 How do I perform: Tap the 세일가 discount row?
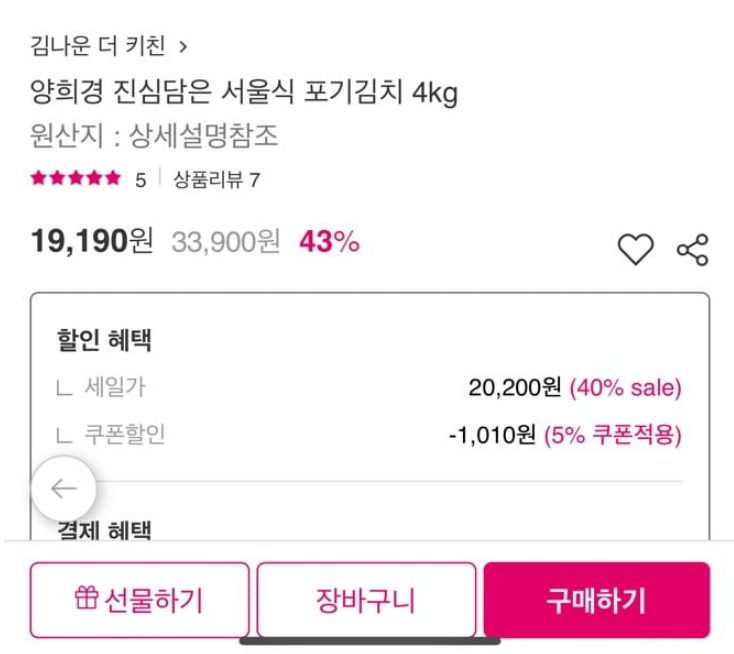coord(368,388)
